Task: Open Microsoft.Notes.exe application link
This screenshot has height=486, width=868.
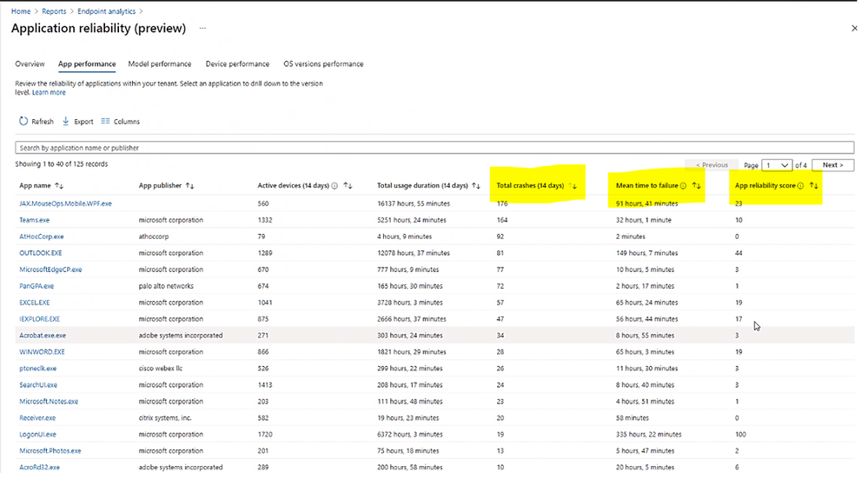Action: [x=49, y=401]
